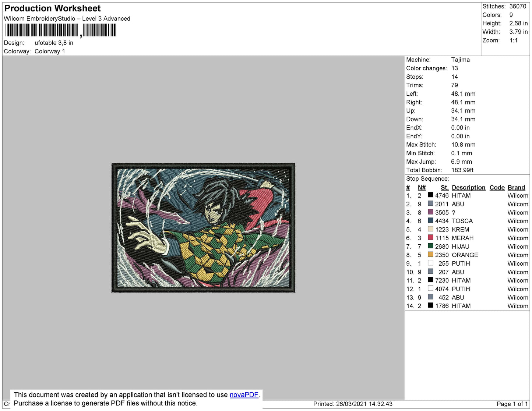Click the Description column header

468,187
